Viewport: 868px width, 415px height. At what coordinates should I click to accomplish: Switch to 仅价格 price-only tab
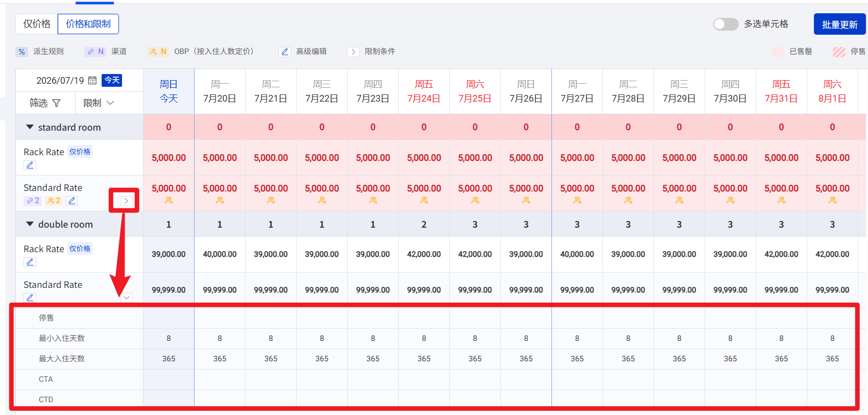click(37, 24)
